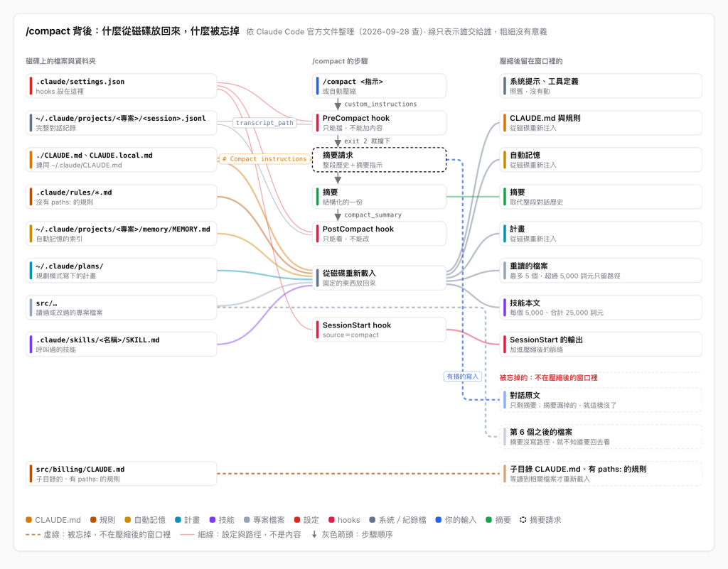Screen dimensions: 728x569
Task: Click the 從磁碟重新載入 step box
Action: point(379,278)
